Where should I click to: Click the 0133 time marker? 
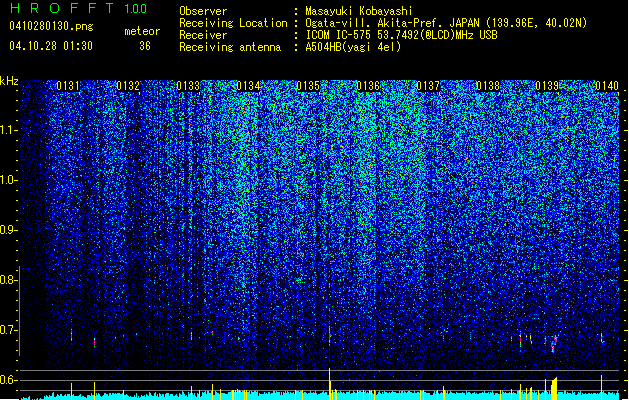click(x=188, y=86)
